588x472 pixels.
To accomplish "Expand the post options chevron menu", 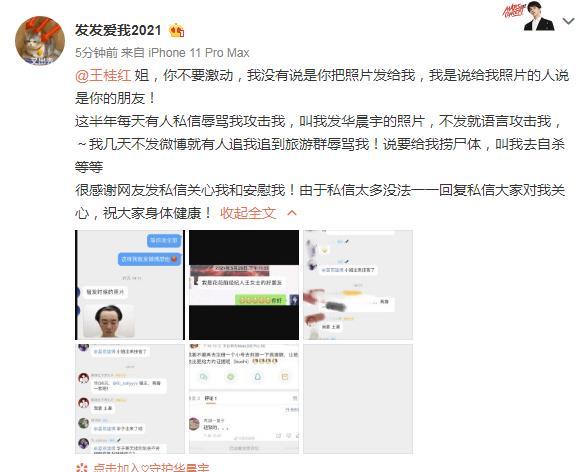I will coord(568,21).
